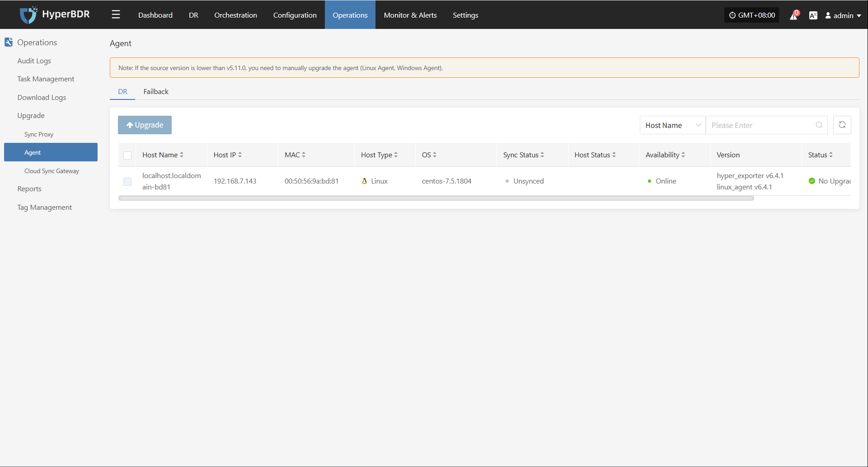Open Sync Proxy upgrade page

pos(39,134)
